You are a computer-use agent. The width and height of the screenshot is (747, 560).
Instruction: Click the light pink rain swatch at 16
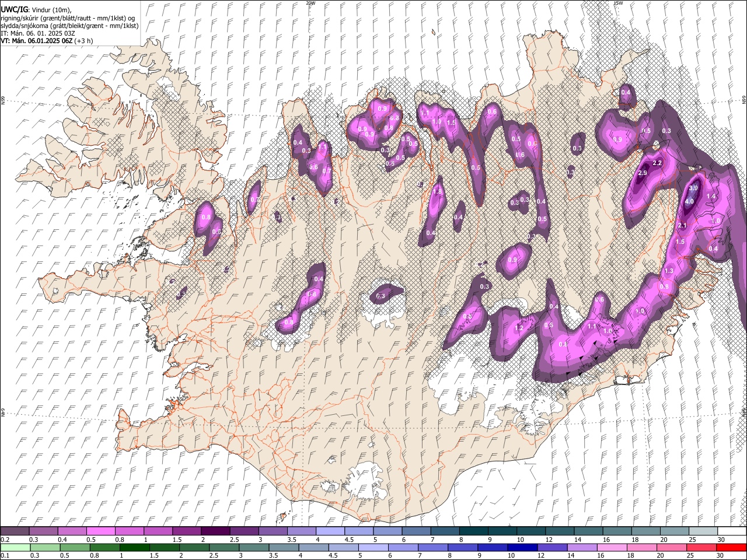point(611,547)
